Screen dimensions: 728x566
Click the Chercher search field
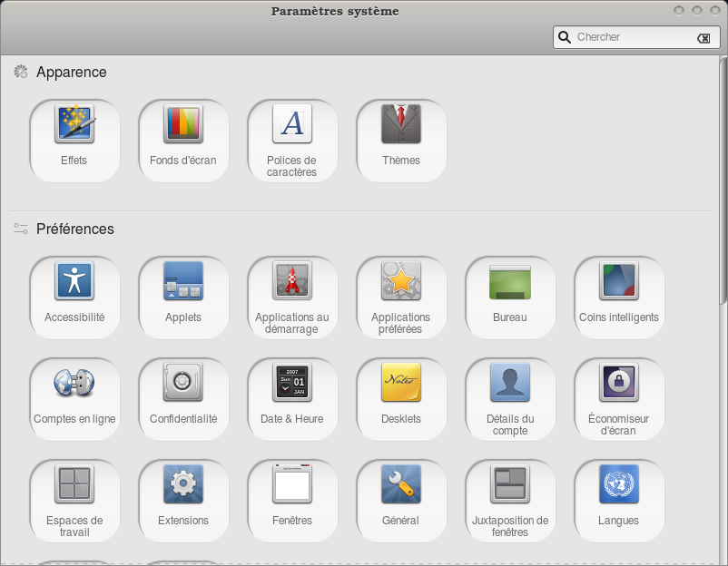(x=636, y=37)
